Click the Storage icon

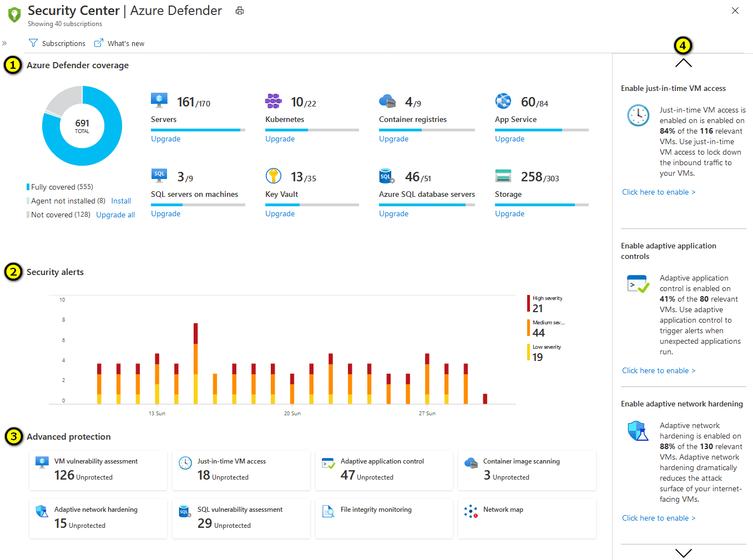pyautogui.click(x=503, y=176)
